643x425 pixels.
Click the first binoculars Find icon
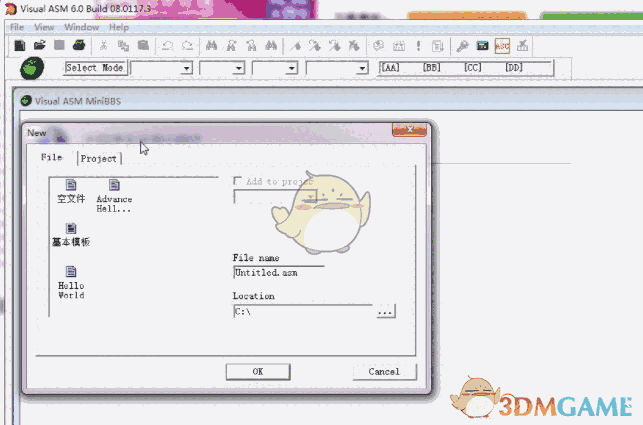(x=212, y=45)
